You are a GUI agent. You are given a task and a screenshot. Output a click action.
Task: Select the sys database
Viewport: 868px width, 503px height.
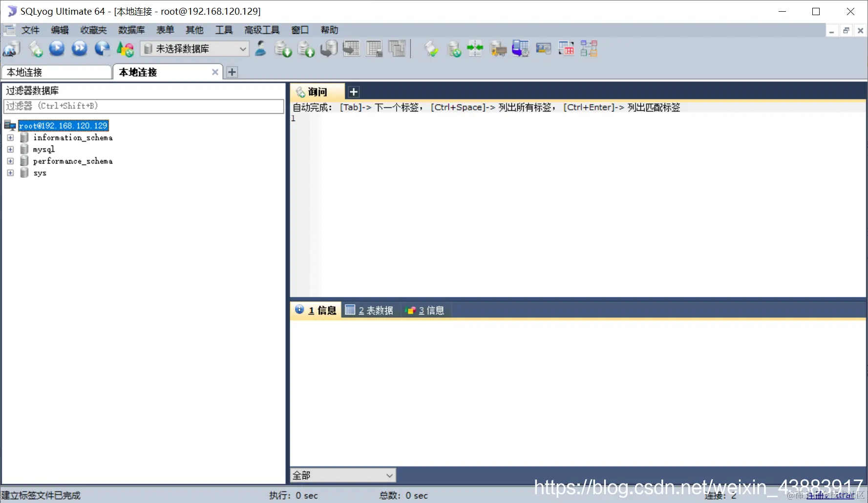[40, 173]
